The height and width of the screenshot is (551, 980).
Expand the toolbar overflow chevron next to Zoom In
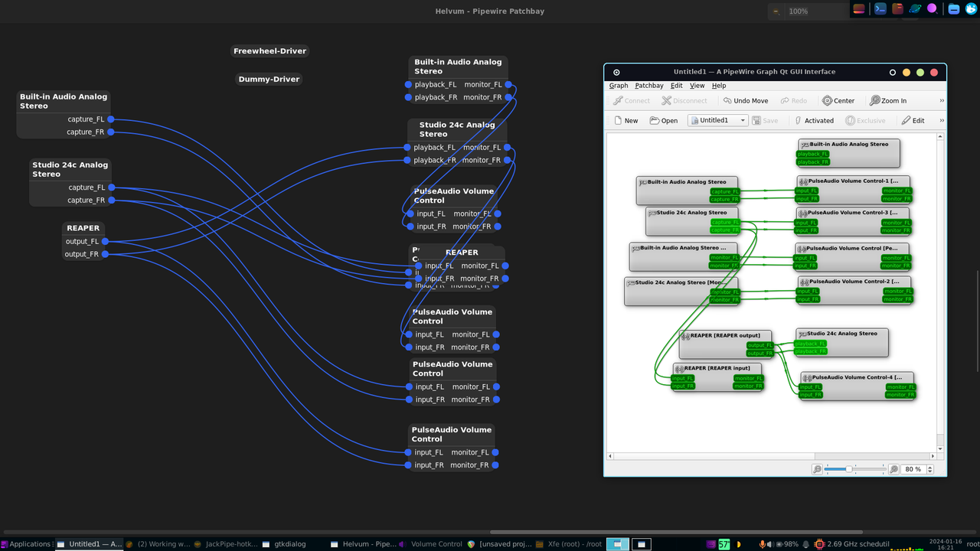(941, 100)
